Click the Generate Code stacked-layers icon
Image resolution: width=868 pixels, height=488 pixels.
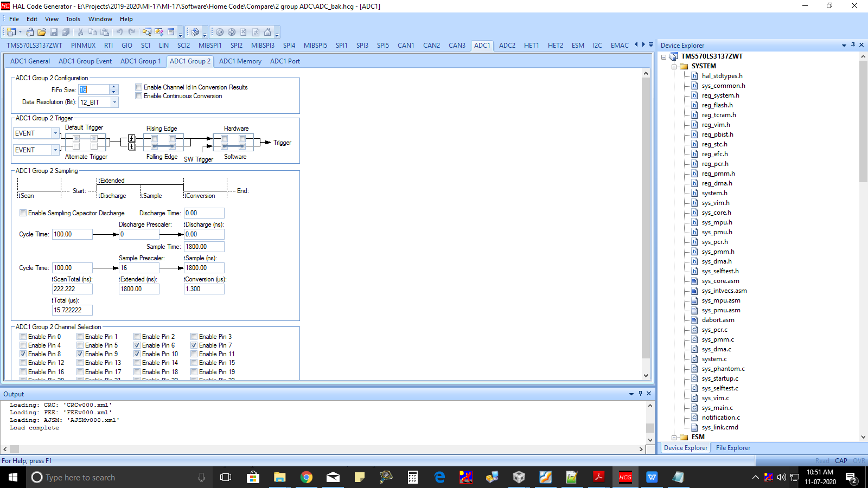pos(195,33)
